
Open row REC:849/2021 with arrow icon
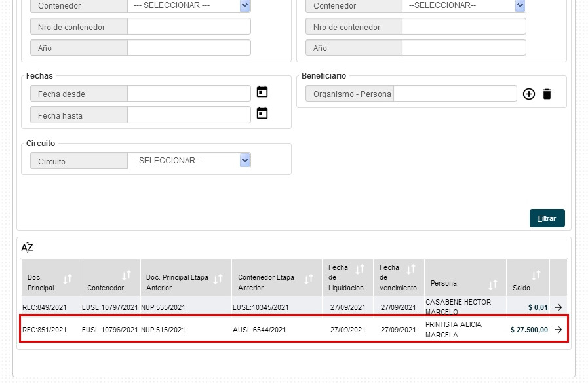click(x=559, y=307)
